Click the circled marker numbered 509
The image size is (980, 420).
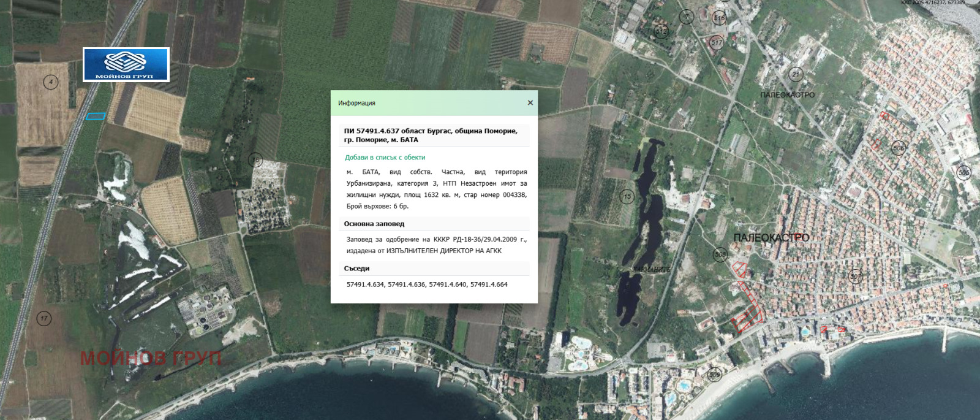714,374
